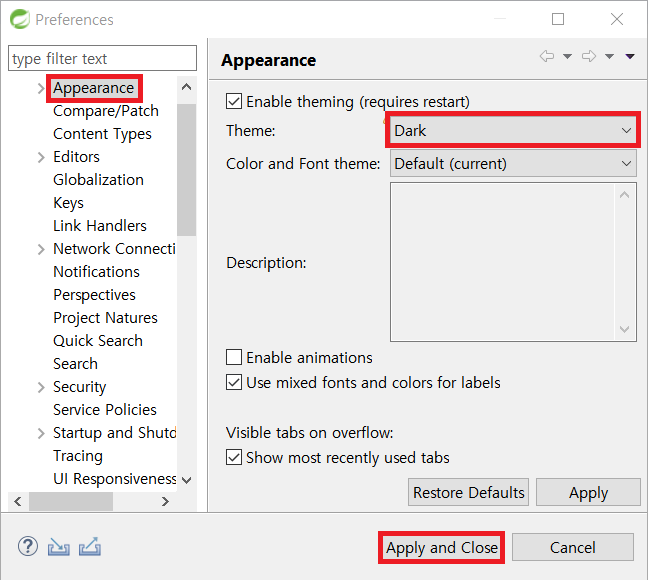Click the Cancel button
The width and height of the screenshot is (648, 580).
(x=573, y=547)
